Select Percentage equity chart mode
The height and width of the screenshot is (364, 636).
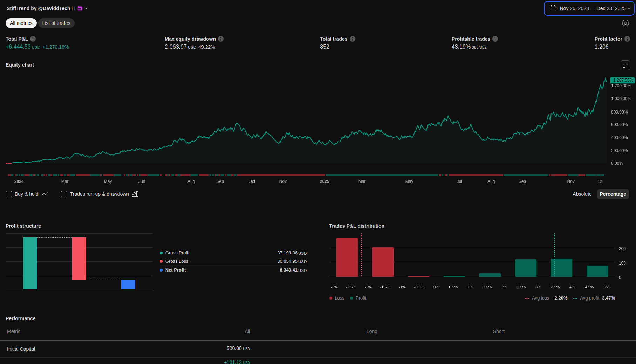click(x=613, y=194)
